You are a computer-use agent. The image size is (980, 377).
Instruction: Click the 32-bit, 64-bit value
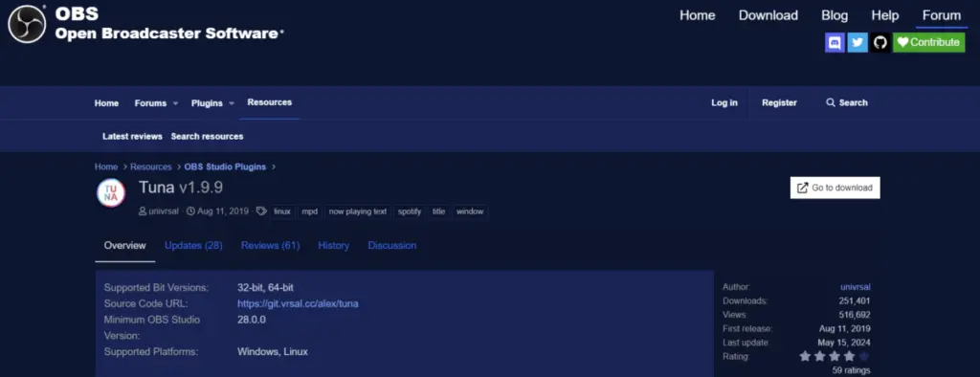266,288
